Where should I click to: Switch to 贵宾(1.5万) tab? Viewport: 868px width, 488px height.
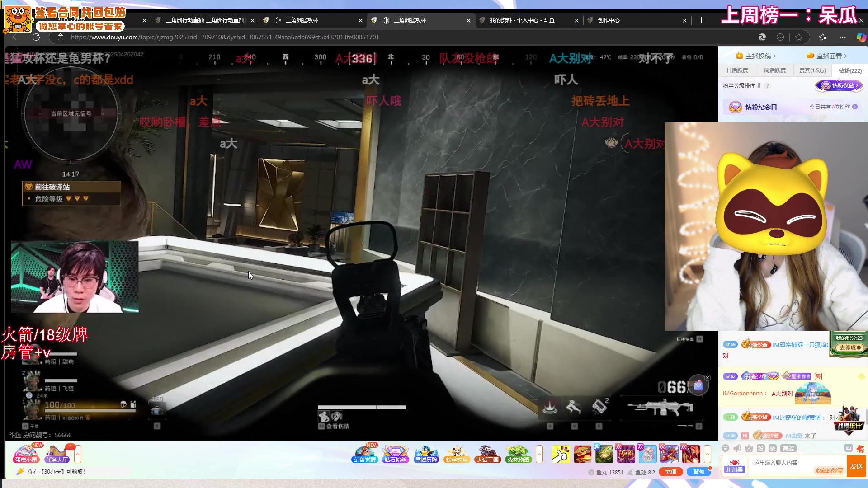click(x=812, y=70)
